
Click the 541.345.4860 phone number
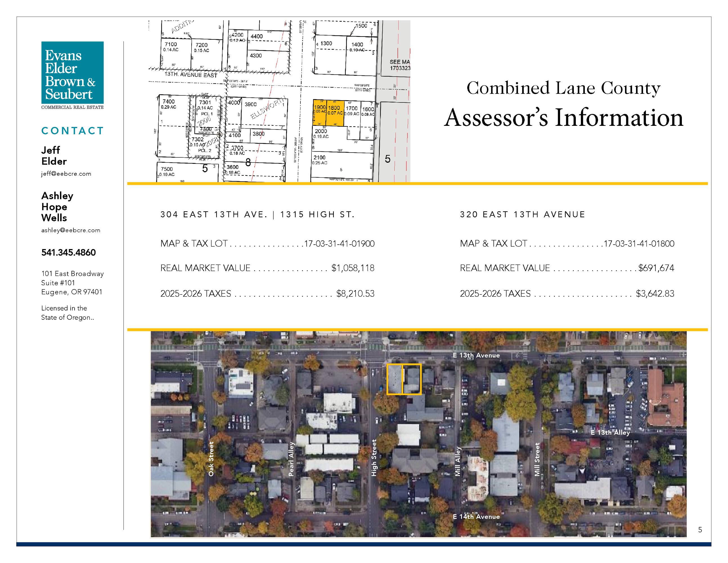coord(68,253)
